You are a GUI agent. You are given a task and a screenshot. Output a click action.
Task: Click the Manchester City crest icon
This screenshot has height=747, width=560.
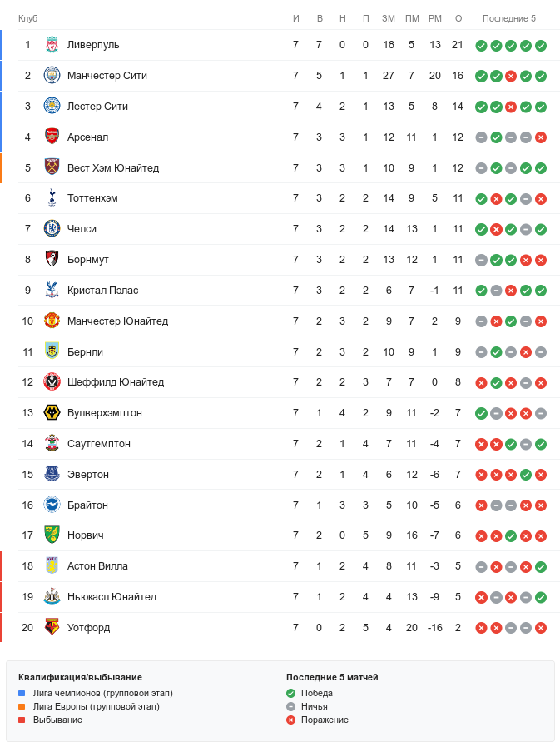coord(52,76)
